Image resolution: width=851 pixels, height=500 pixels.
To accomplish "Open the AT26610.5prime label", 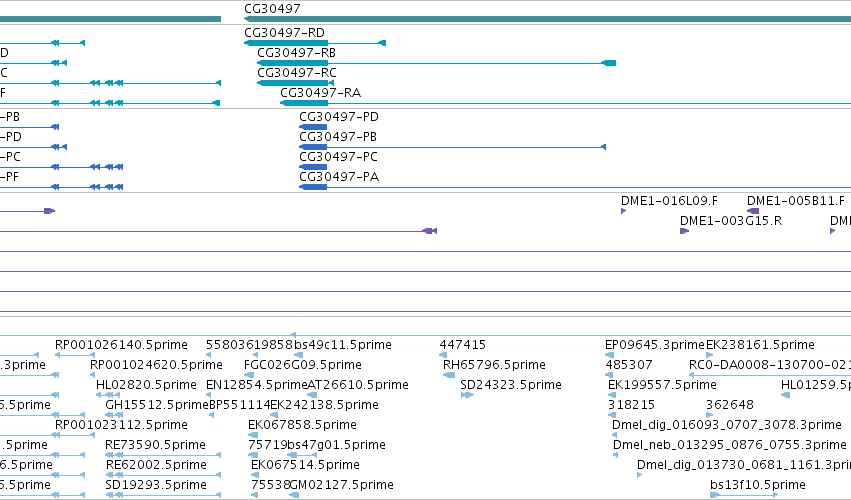I will [x=358, y=385].
